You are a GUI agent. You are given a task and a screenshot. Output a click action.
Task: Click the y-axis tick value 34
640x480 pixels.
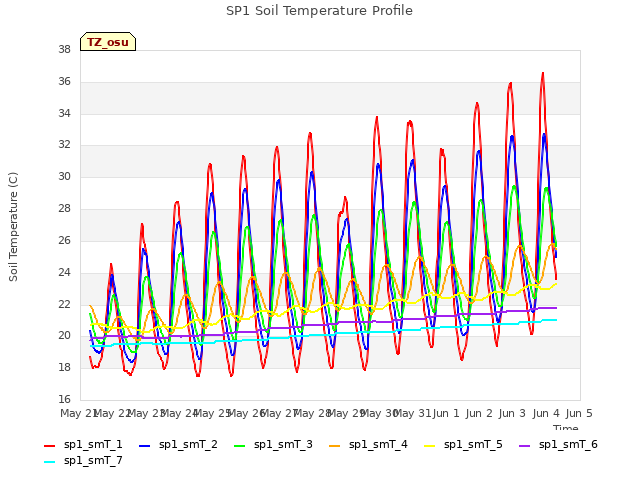point(64,113)
